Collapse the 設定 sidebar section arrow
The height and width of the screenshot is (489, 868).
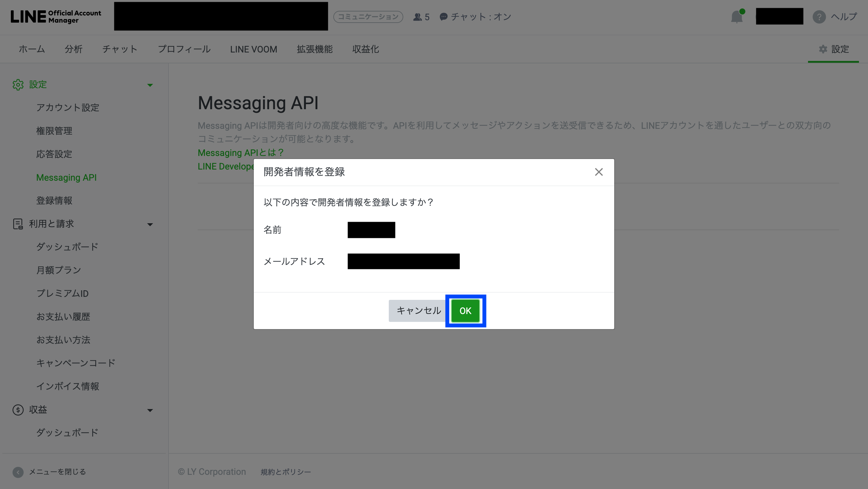pyautogui.click(x=150, y=85)
